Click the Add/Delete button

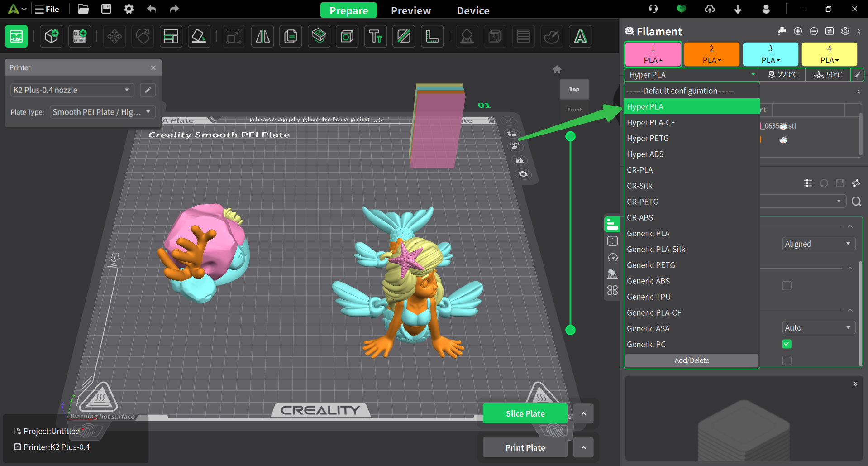tap(692, 360)
